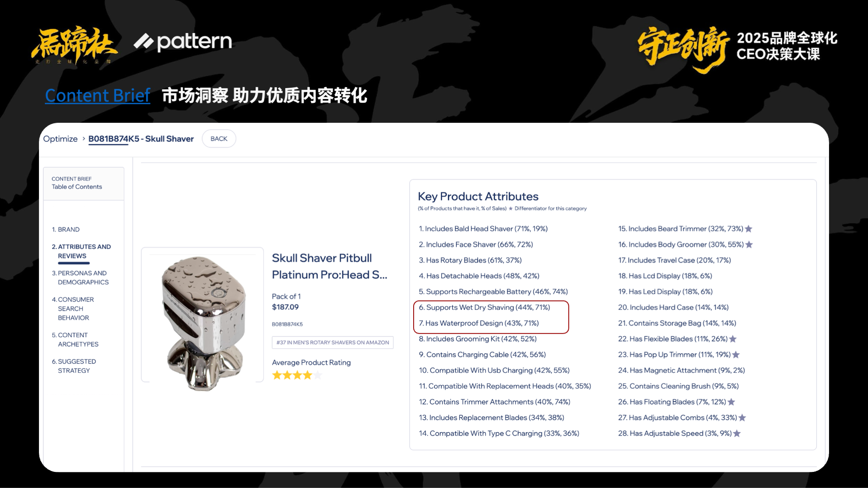Jump to Content Archetypes section

(x=75, y=340)
